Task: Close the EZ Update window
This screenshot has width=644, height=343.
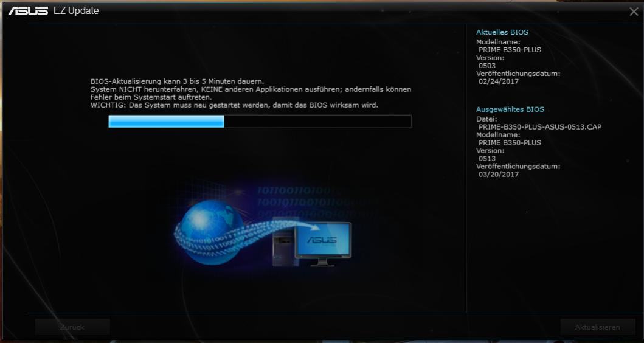Action: 634,12
